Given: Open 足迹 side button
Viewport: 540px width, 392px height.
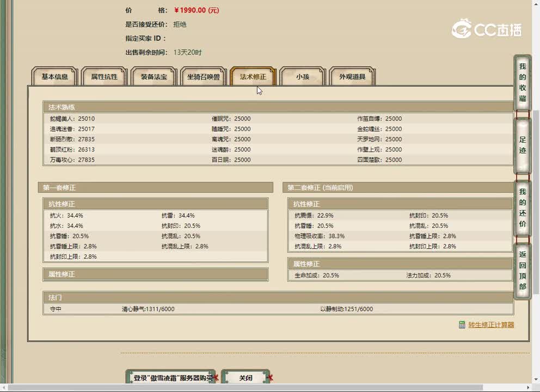Looking at the screenshot, I should [523, 145].
